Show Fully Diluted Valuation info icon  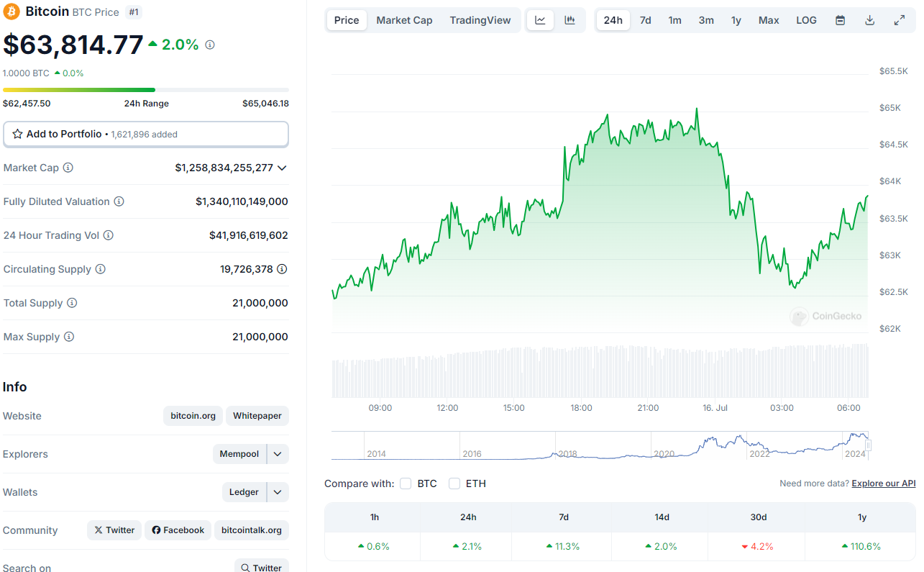(119, 201)
